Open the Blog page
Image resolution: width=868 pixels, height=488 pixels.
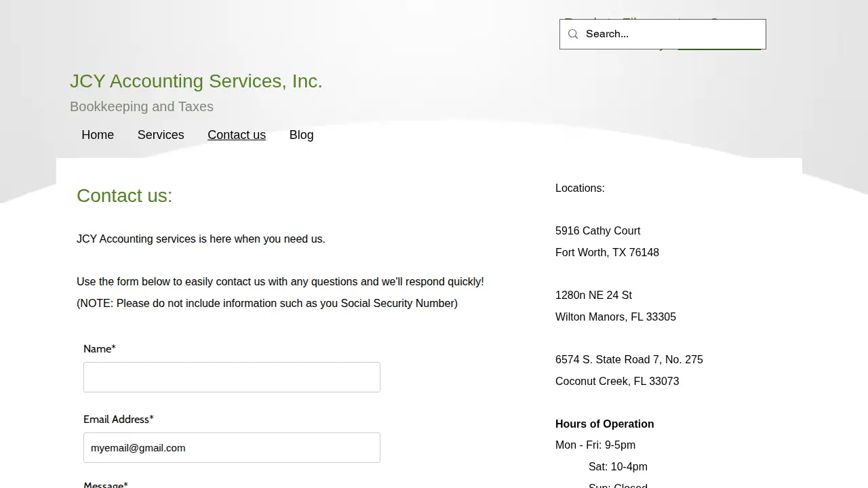302,135
